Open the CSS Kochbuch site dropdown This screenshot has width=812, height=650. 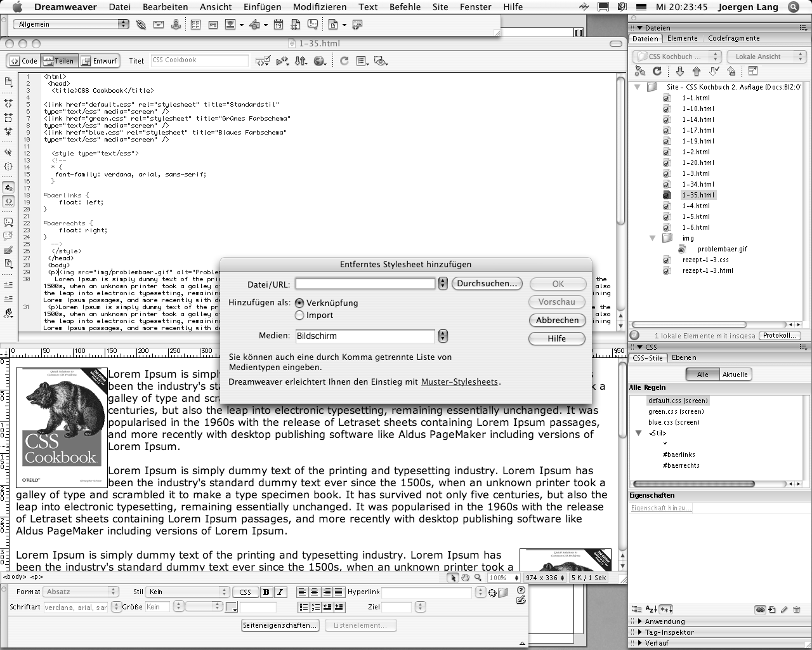(677, 56)
